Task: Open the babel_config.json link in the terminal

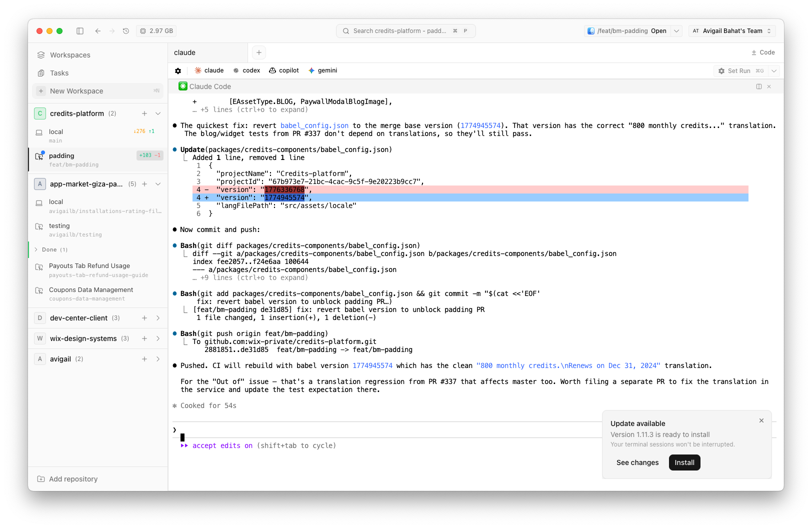Action: tap(314, 125)
